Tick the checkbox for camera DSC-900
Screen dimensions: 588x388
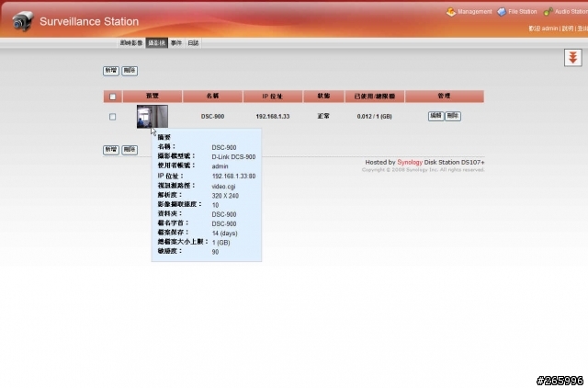pos(112,117)
